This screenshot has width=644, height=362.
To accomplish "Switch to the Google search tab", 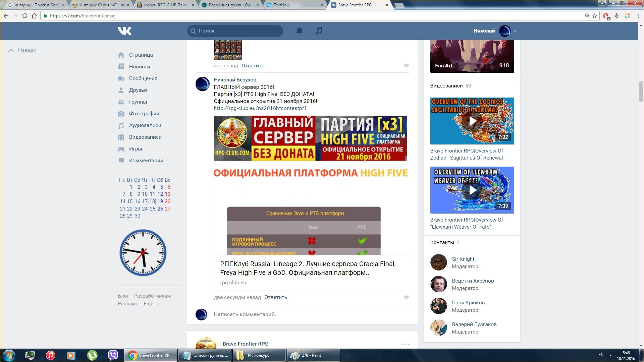I will [36, 5].
